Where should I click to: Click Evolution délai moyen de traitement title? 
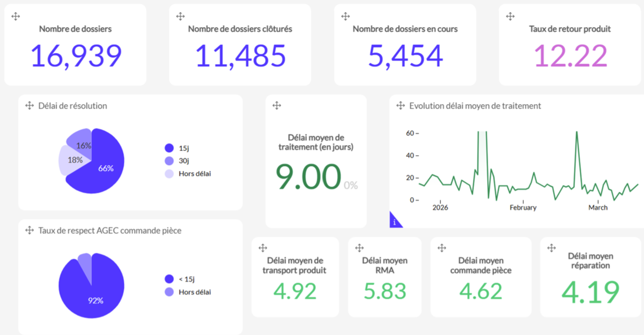(475, 106)
